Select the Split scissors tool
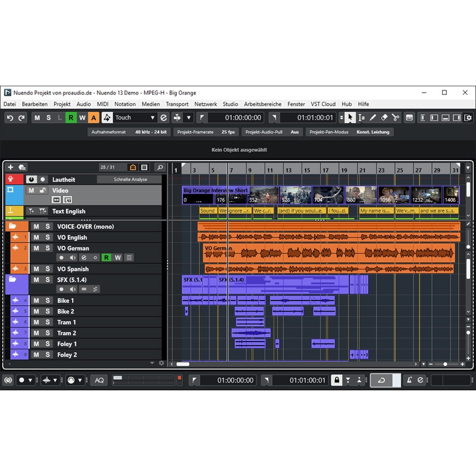The image size is (476, 476). pos(395,117)
